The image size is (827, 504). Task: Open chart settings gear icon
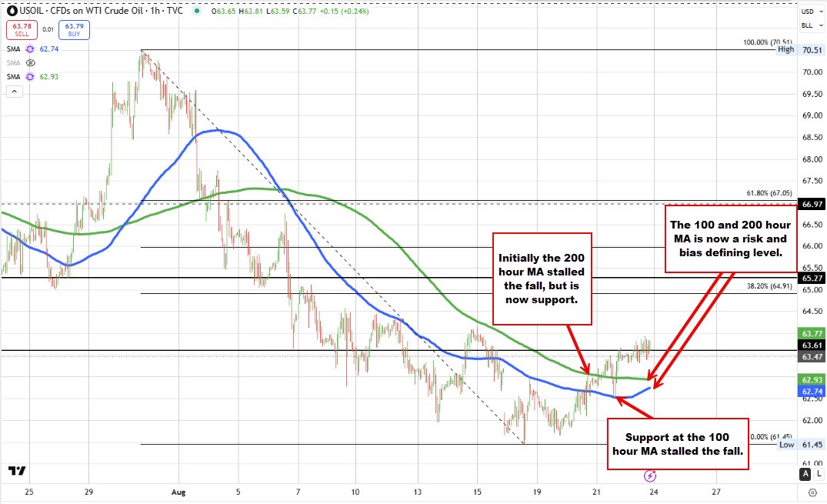812,492
